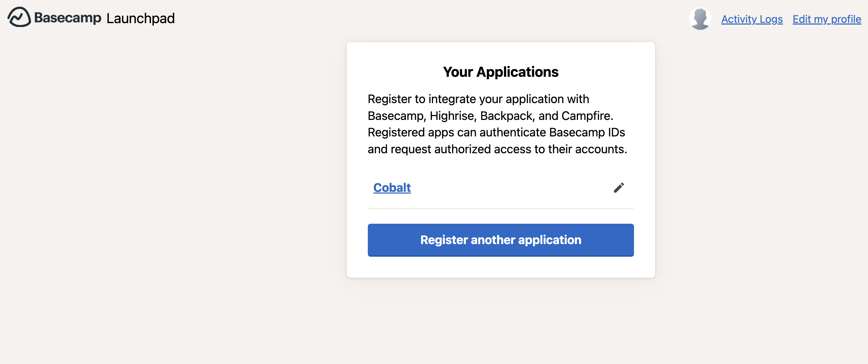Click the Edit my profile header entry

pos(827,19)
